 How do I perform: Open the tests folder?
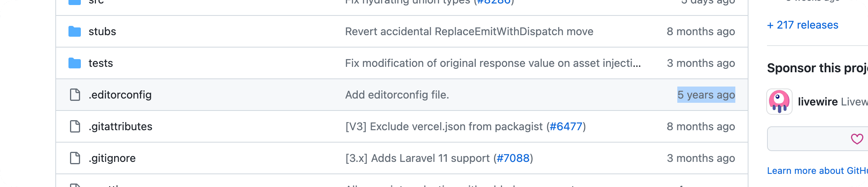point(101,63)
